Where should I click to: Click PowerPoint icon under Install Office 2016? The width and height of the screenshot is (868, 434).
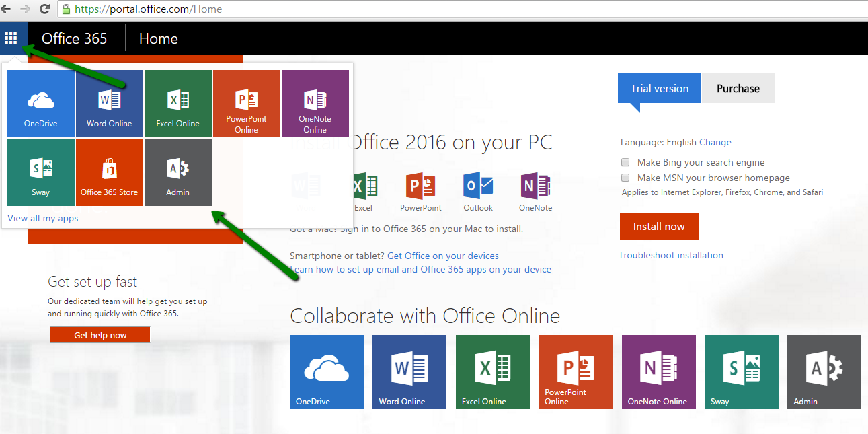[421, 185]
